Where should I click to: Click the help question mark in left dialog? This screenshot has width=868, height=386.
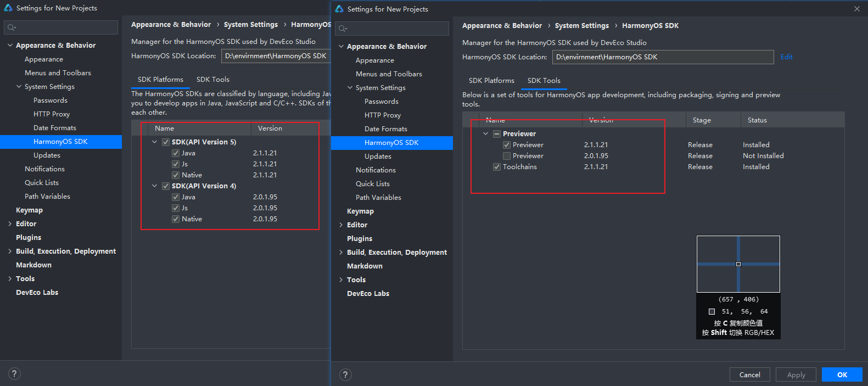tap(14, 374)
